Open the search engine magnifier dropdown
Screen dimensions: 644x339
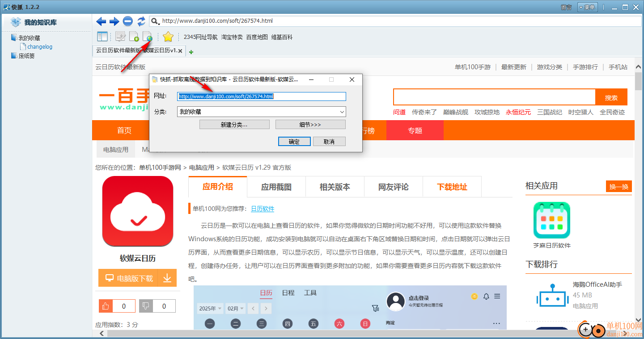(x=155, y=21)
